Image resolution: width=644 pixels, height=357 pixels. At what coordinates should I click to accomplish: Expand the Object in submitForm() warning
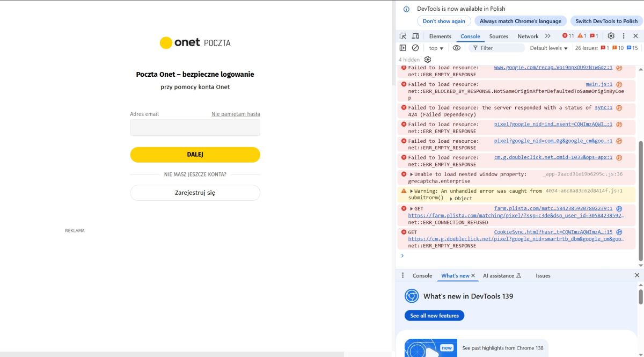(x=451, y=199)
